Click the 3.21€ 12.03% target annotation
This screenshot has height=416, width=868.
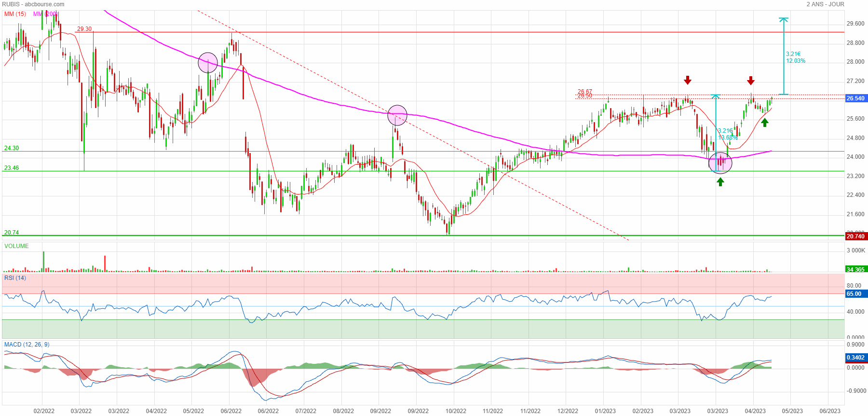pos(796,57)
